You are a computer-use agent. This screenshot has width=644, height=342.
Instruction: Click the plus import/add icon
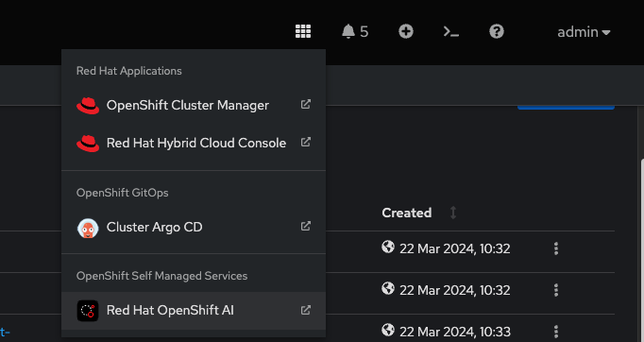pos(406,31)
